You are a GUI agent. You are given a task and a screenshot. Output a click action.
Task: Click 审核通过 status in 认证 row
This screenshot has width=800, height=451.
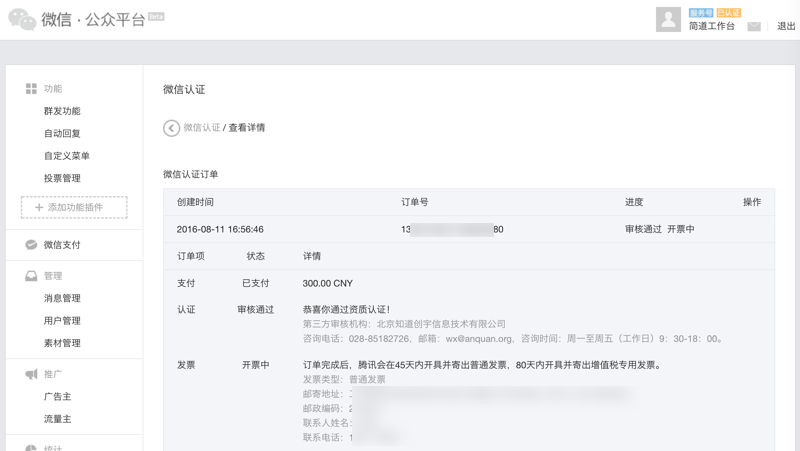(256, 310)
